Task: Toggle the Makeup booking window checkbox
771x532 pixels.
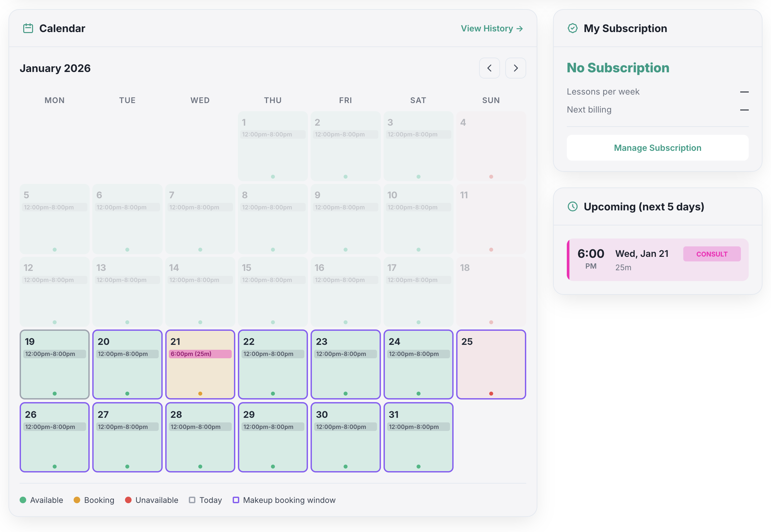Action: pos(236,500)
